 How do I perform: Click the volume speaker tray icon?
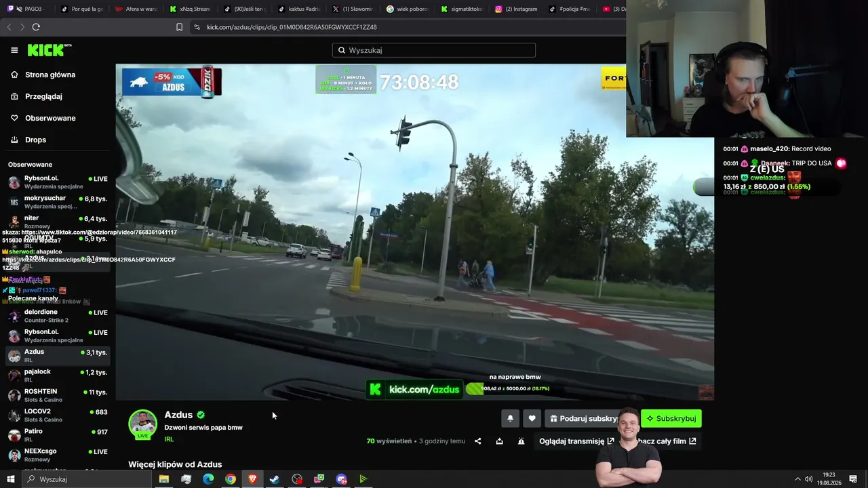pyautogui.click(x=808, y=479)
